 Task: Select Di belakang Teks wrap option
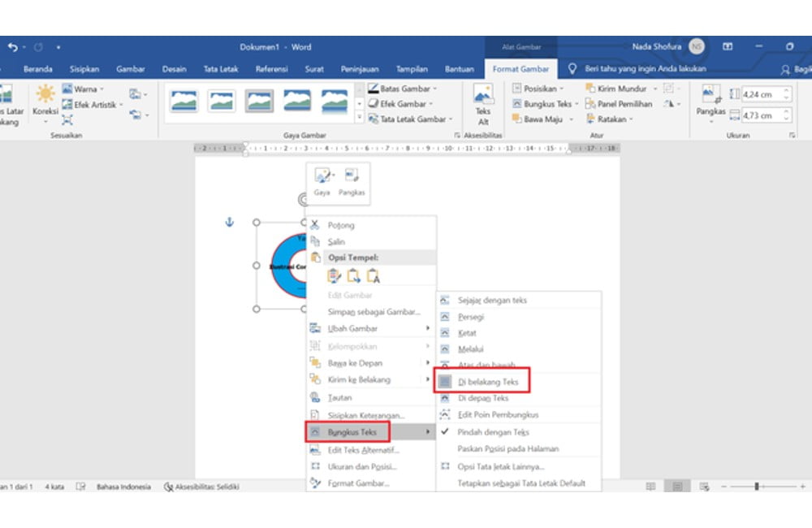coord(487,381)
